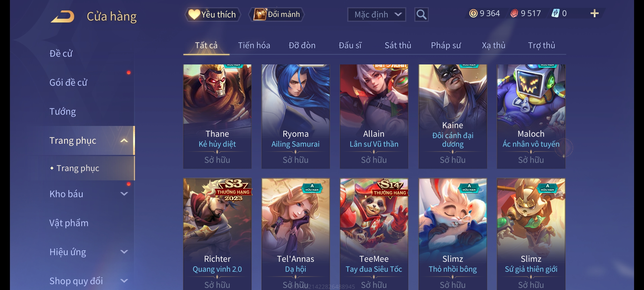
Task: Expand the Shop quy đổi section
Action: (x=124, y=281)
